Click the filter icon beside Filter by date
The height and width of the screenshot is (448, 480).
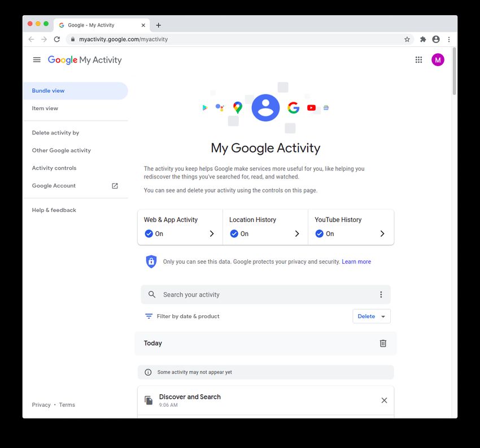pos(149,316)
